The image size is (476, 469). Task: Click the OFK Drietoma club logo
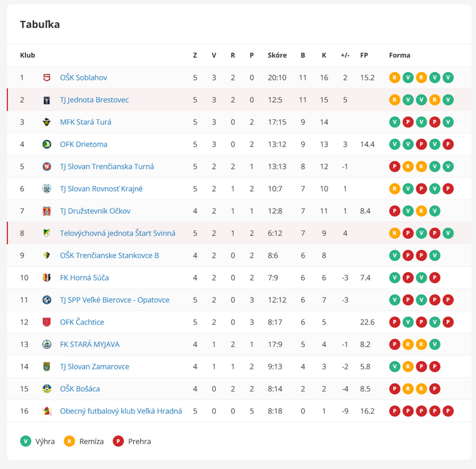pos(46,144)
